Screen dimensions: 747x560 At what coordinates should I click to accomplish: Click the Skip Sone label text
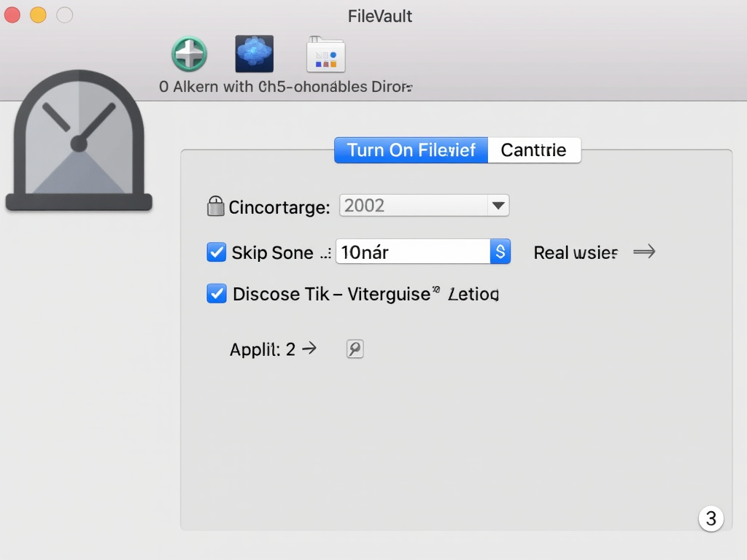pos(273,253)
